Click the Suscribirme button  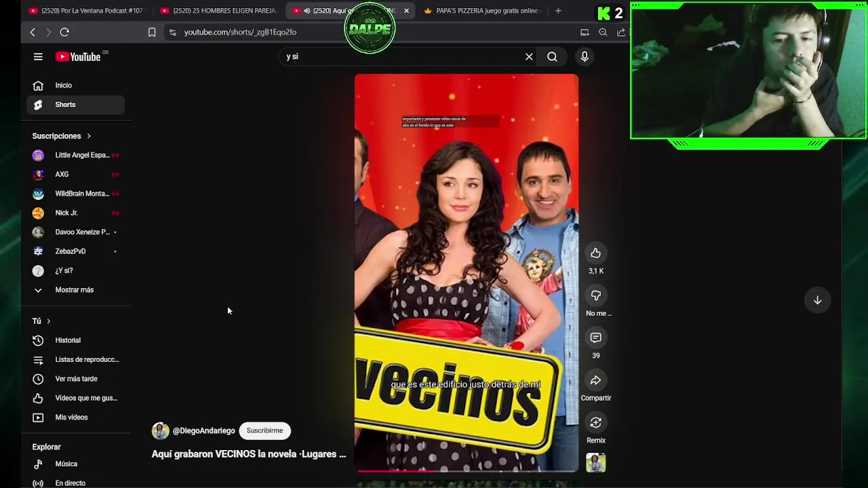[264, 430]
